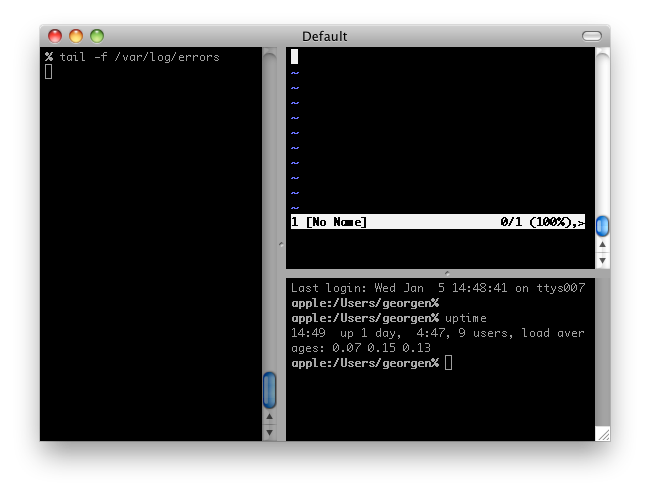The image size is (650, 496).
Task: Click the green zoom window button
Action: tap(97, 36)
